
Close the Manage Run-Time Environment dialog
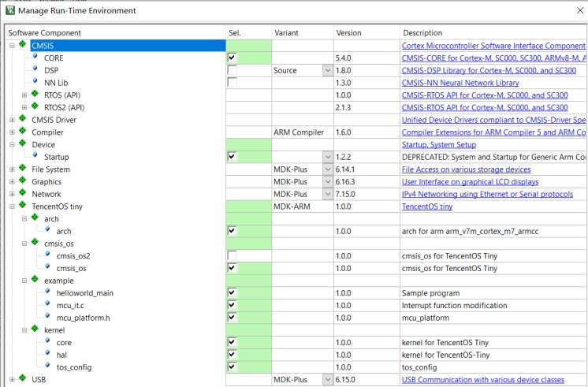click(580, 10)
